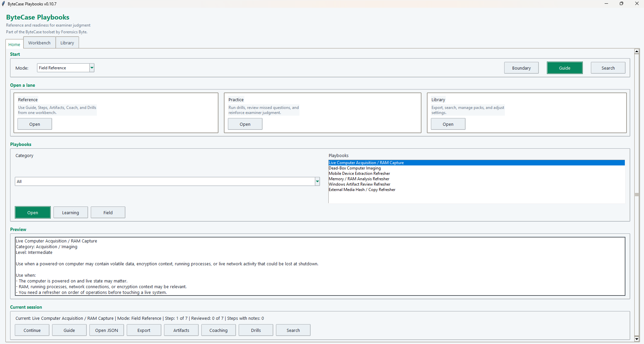The image size is (644, 344).
Task: Switch to the Workbench tab
Action: (x=39, y=43)
